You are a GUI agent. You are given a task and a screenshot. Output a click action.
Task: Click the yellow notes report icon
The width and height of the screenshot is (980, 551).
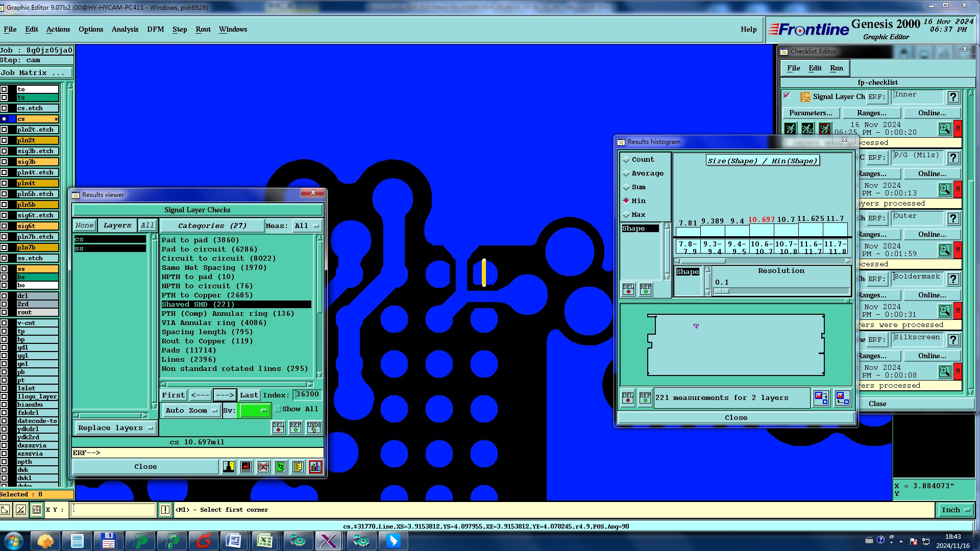point(298,466)
